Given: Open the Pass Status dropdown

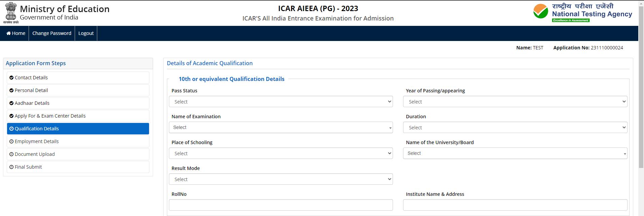Looking at the screenshot, I should pos(281,102).
